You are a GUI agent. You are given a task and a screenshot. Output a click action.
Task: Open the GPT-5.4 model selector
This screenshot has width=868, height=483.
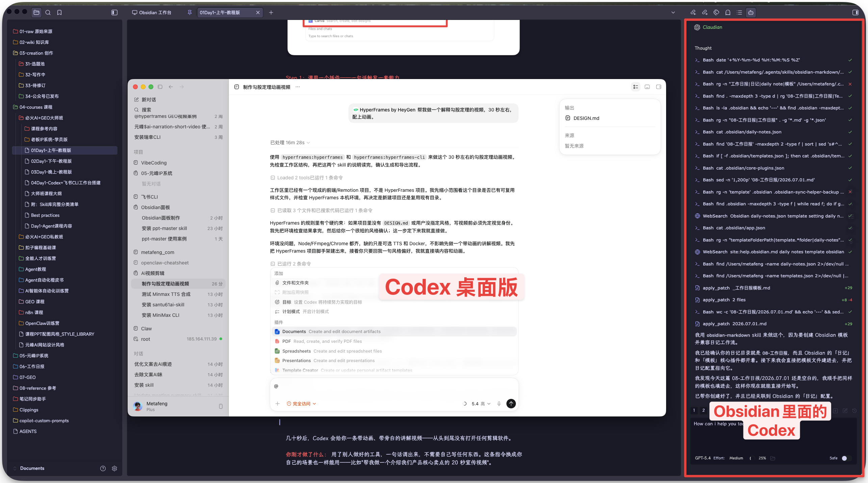[x=703, y=458]
